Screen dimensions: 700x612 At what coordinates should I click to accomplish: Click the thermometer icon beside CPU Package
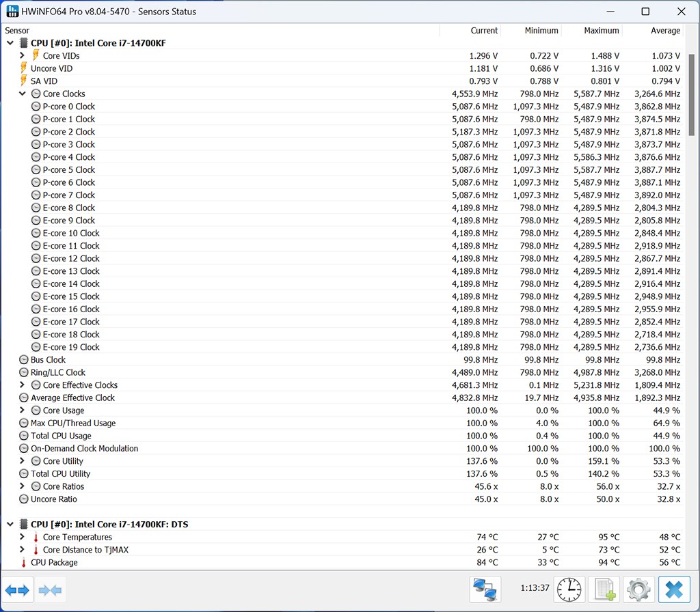click(24, 563)
